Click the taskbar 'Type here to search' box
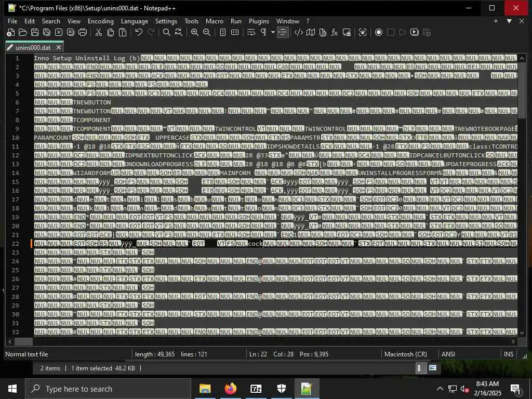Image resolution: width=532 pixels, height=399 pixels. [108, 389]
